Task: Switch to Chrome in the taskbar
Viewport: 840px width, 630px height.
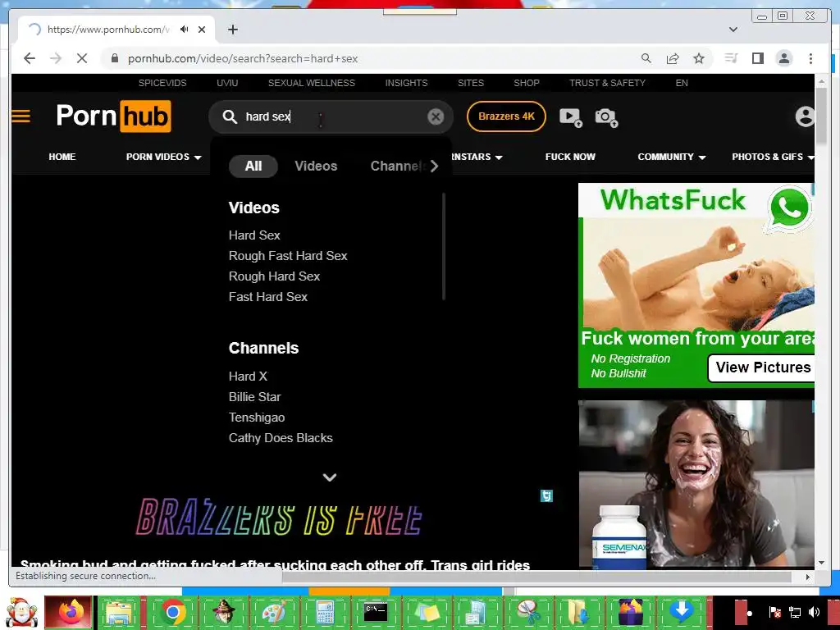Action: point(172,612)
